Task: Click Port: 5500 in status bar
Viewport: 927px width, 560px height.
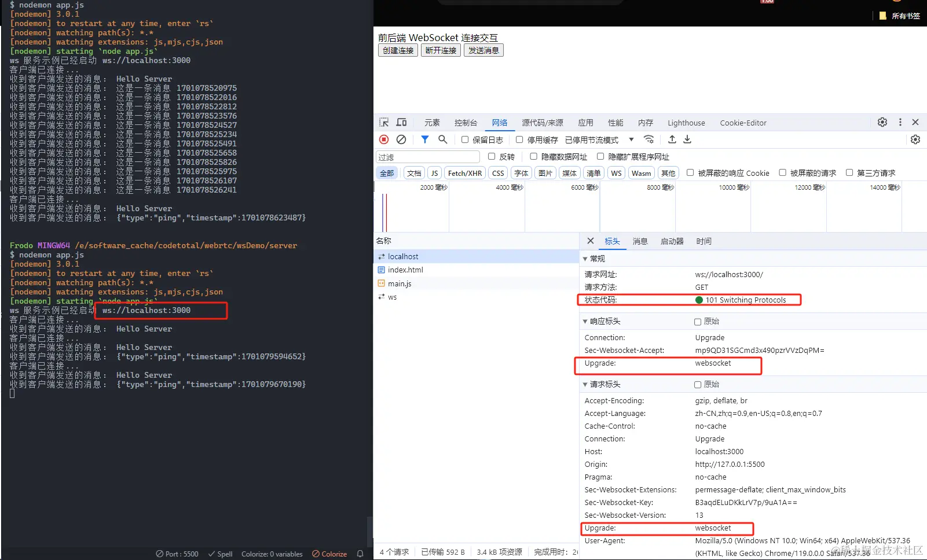Action: click(x=177, y=554)
